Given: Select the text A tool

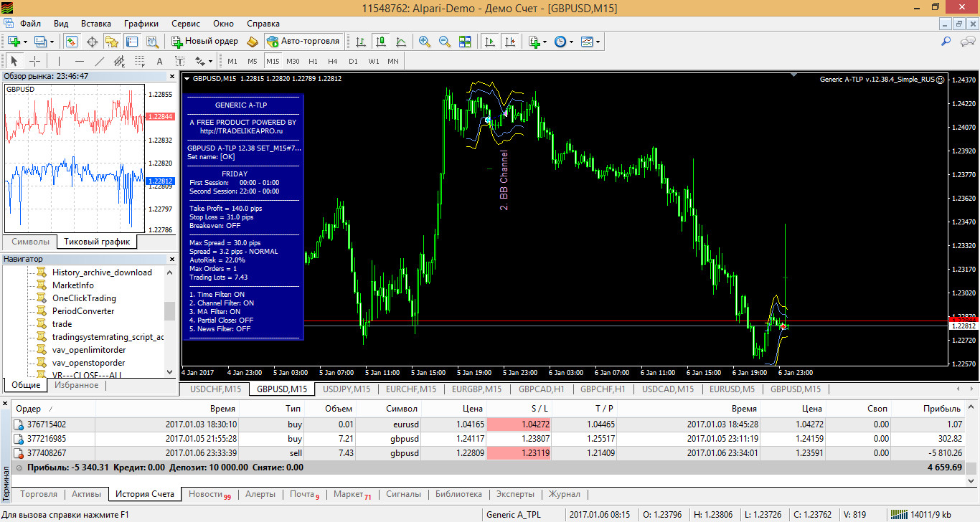Looking at the screenshot, I should pos(159,61).
